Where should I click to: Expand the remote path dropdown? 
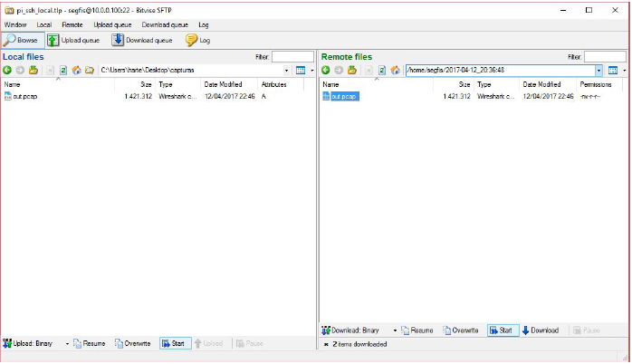598,70
